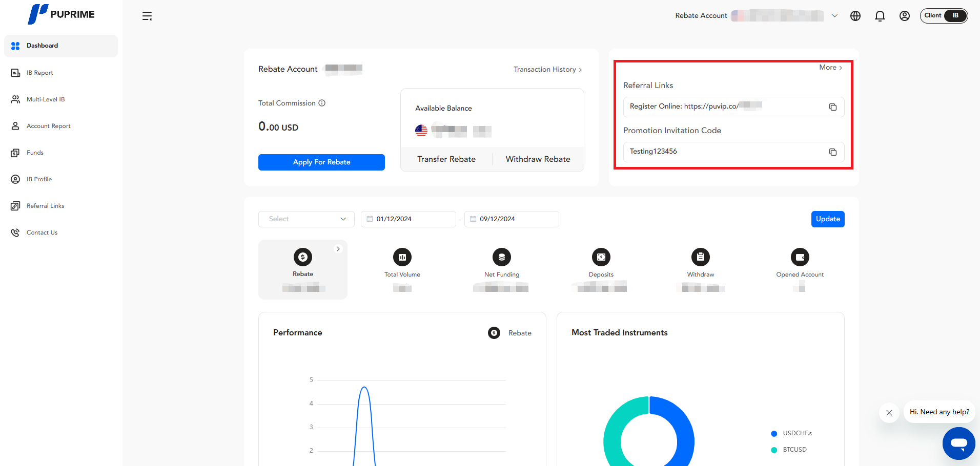Open the user profile icon
This screenshot has width=980, height=466.
pyautogui.click(x=904, y=16)
